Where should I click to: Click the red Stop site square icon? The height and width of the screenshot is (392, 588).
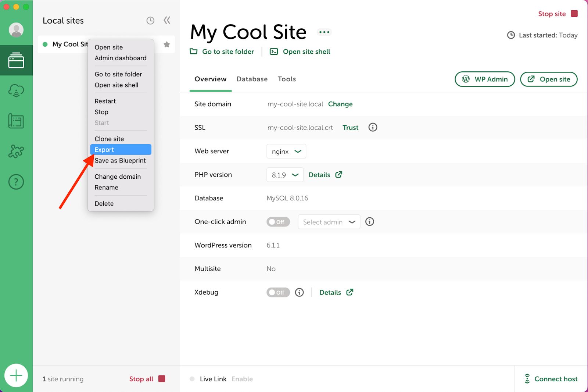coord(574,14)
